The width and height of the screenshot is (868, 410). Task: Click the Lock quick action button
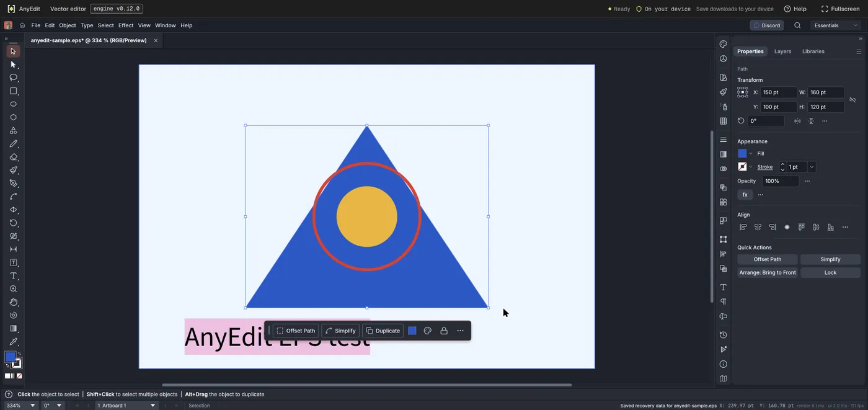(830, 272)
